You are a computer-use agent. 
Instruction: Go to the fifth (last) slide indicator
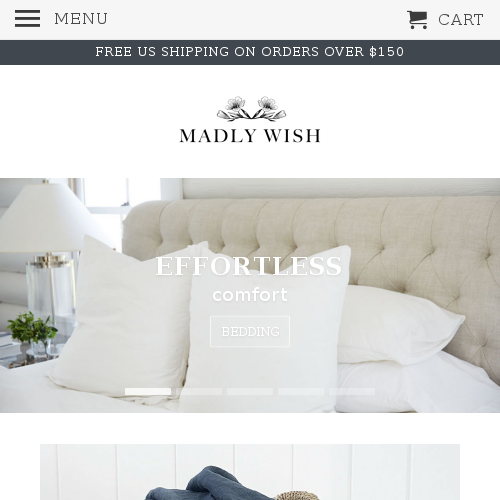pyautogui.click(x=352, y=391)
